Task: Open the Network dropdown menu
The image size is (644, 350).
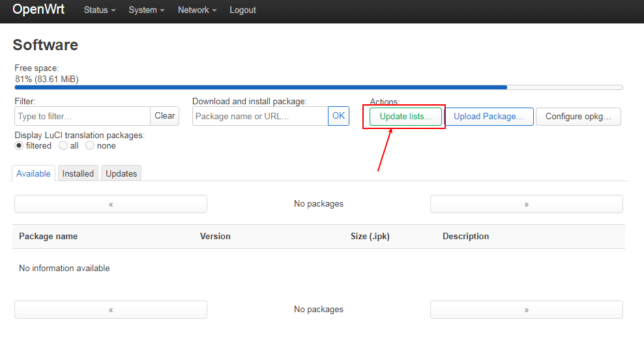Action: [197, 10]
